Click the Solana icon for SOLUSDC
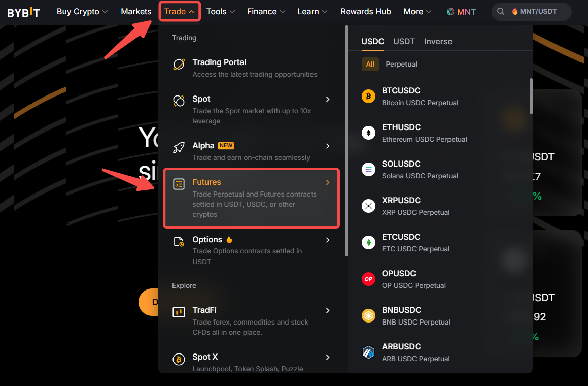Image resolution: width=588 pixels, height=386 pixels. pyautogui.click(x=368, y=170)
